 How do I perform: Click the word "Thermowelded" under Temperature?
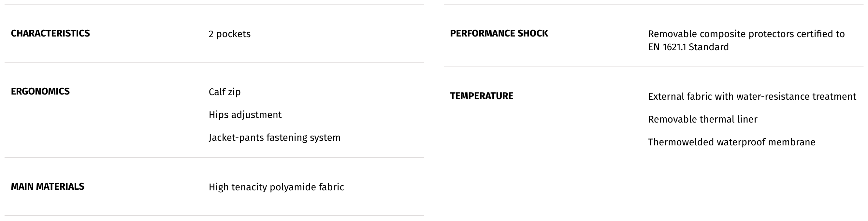click(x=681, y=142)
